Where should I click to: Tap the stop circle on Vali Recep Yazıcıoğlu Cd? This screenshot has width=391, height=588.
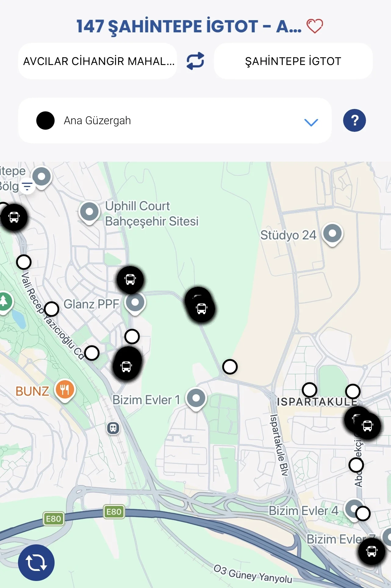coord(52,309)
